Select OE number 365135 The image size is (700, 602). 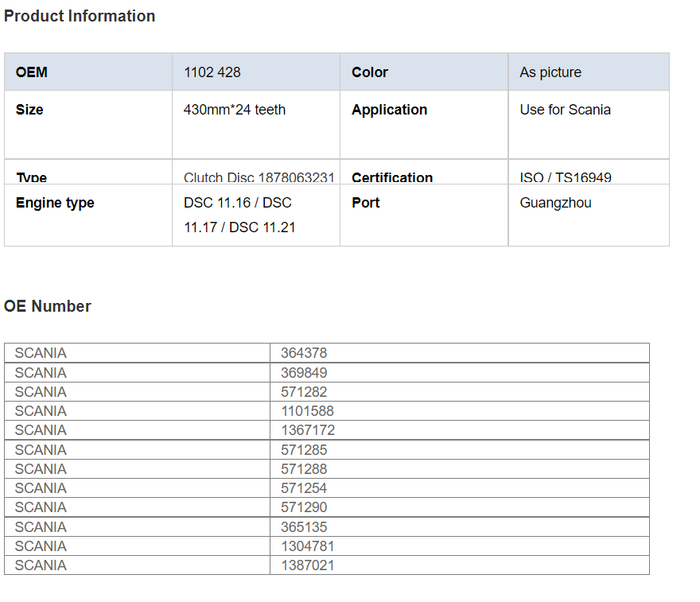304,527
